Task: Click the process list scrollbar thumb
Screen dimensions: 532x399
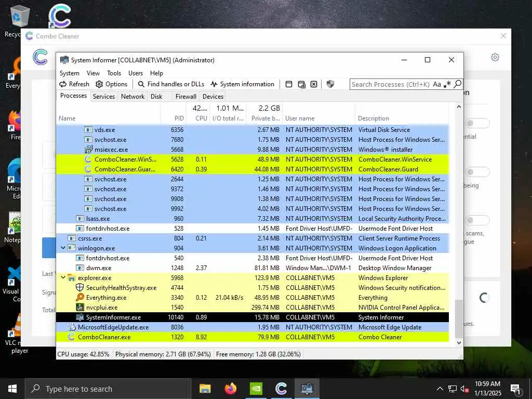Action: coord(459,318)
